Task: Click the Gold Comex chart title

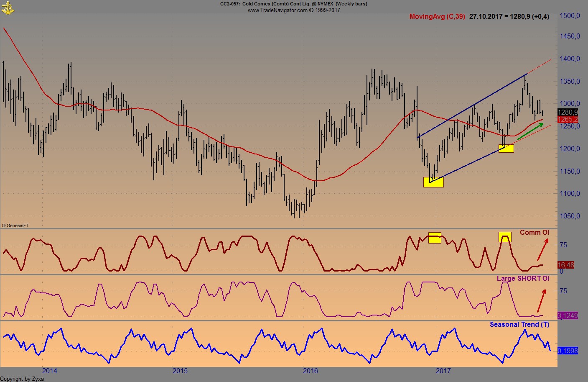Action: [x=293, y=4]
